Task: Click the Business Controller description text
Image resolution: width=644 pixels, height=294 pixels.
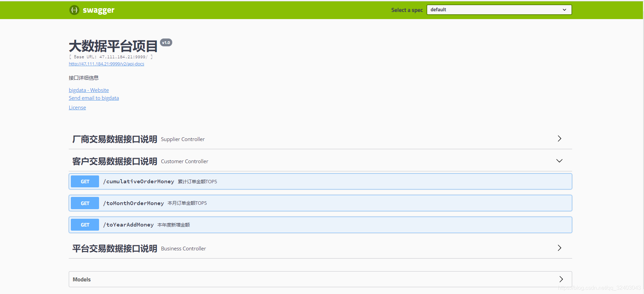Action: 183,248
